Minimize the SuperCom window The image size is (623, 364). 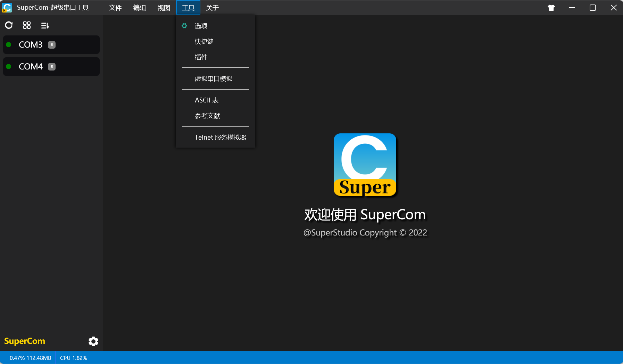[x=572, y=8]
